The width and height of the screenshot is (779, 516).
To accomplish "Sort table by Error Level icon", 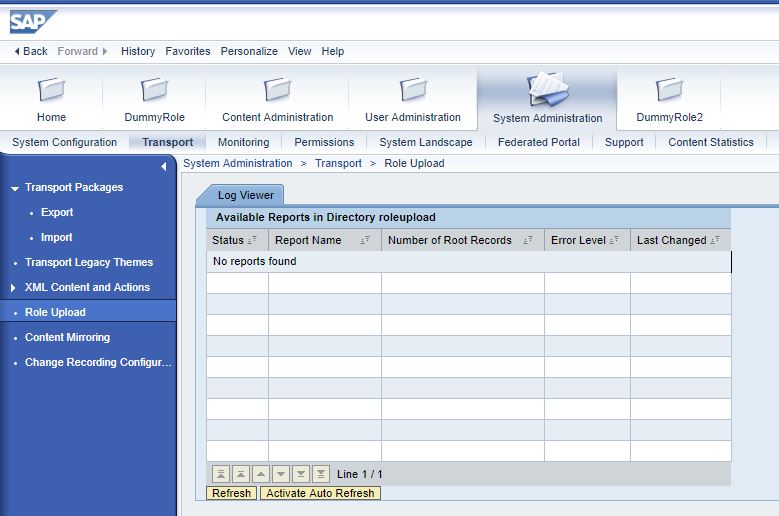I will tap(614, 240).
